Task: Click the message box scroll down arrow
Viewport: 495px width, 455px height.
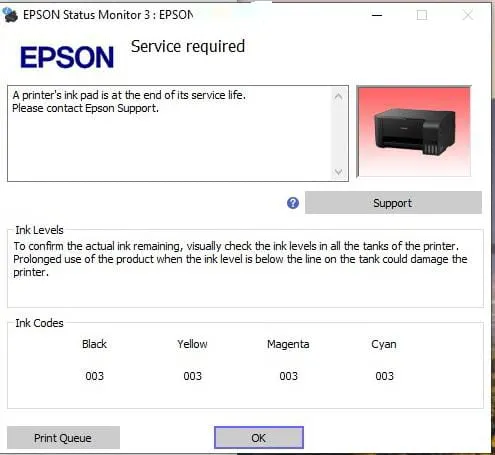Action: 338,172
